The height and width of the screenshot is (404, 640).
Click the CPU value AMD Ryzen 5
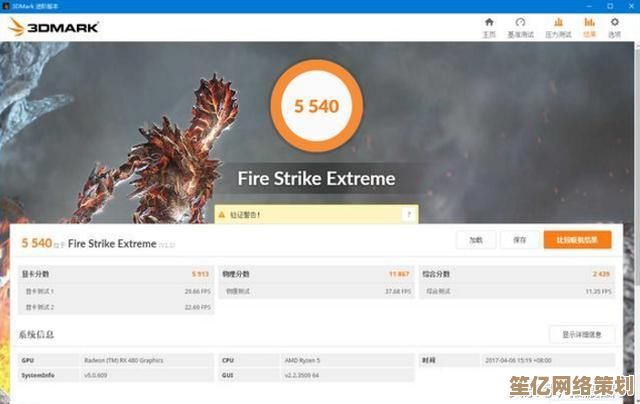coord(302,360)
